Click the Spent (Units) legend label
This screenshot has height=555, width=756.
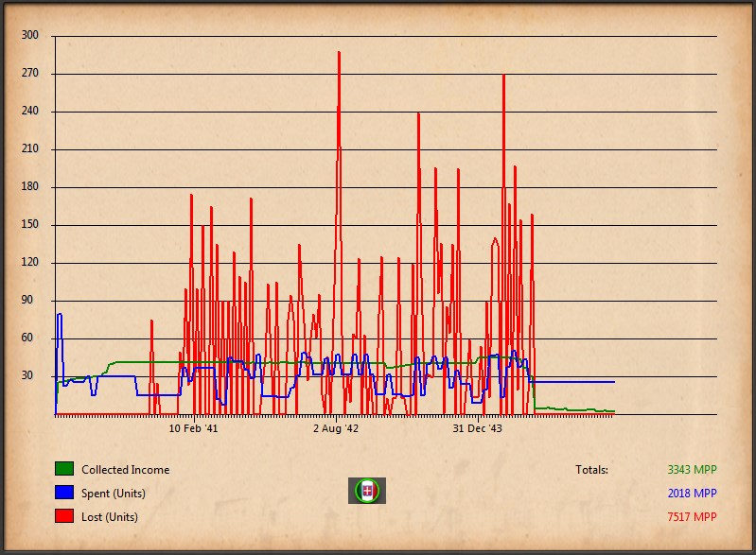point(114,494)
